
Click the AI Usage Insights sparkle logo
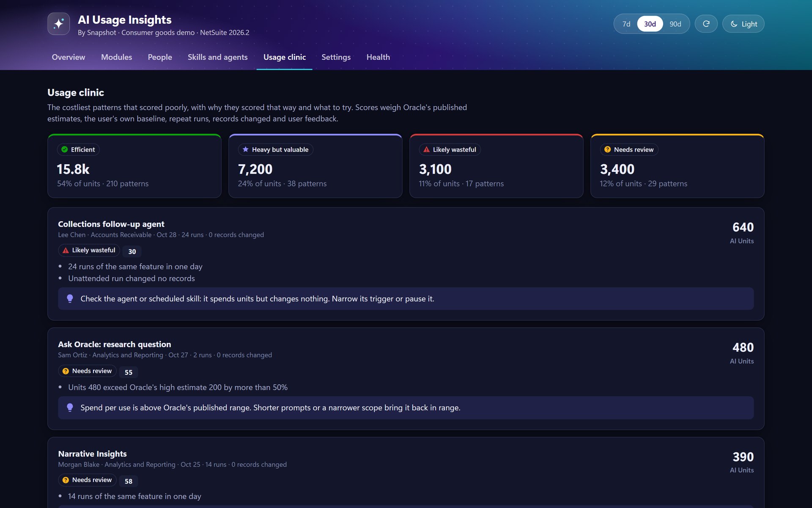coord(58,24)
